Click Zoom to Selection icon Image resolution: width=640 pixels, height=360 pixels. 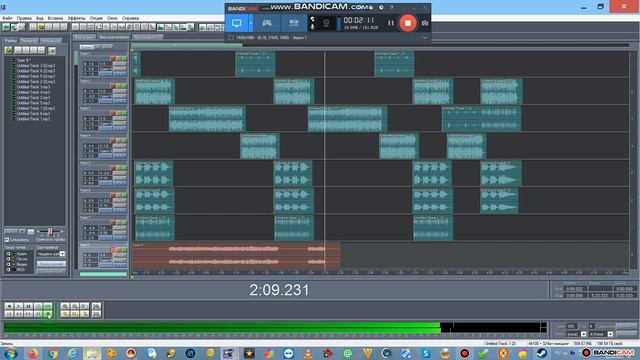coord(65,313)
